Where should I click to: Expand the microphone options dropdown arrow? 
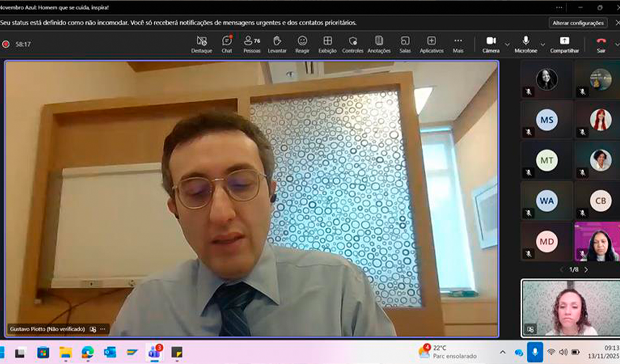[x=543, y=45]
